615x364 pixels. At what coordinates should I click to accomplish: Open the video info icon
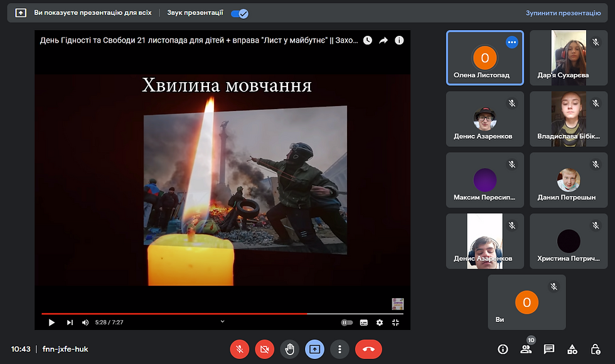click(x=399, y=40)
